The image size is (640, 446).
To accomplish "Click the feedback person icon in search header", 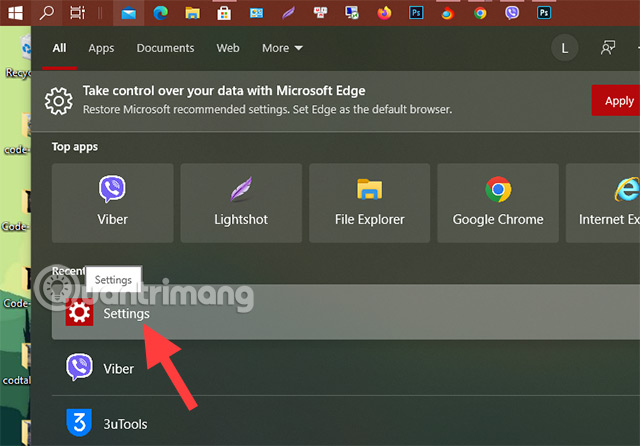I will pyautogui.click(x=608, y=48).
